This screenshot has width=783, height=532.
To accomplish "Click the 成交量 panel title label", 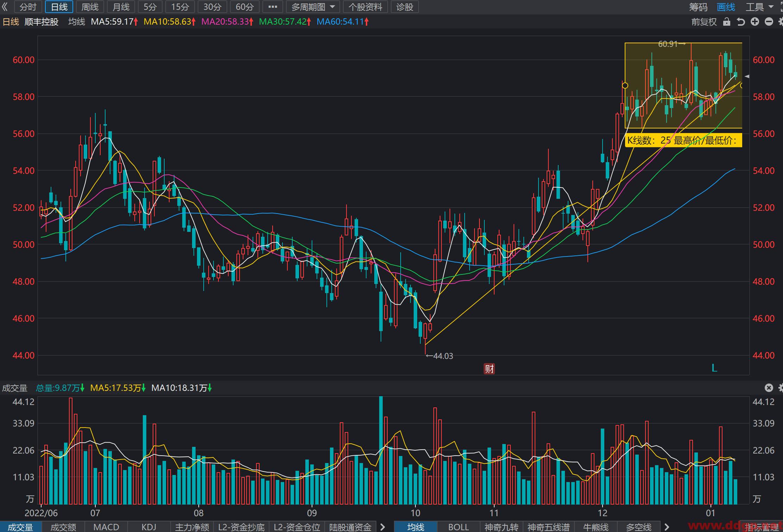I will tap(15, 388).
